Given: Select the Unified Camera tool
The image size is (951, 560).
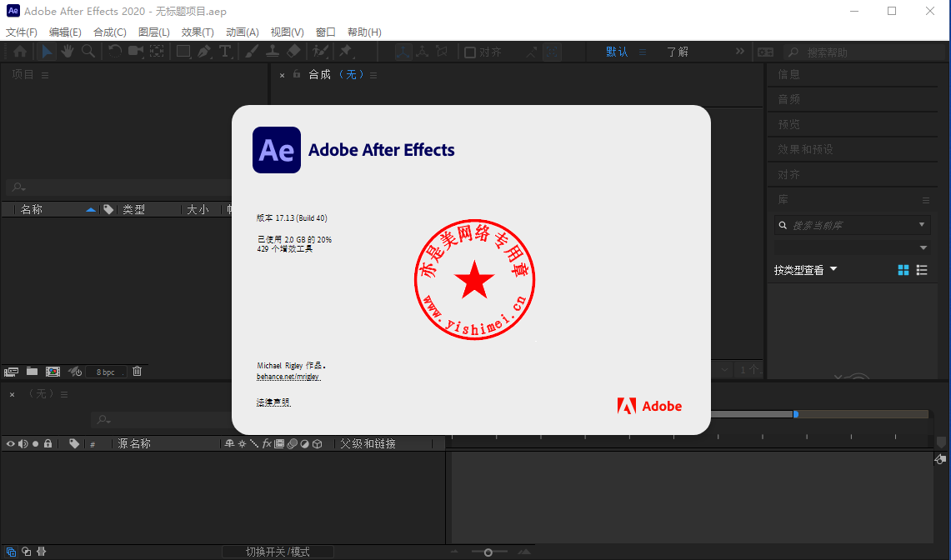Looking at the screenshot, I should [136, 52].
